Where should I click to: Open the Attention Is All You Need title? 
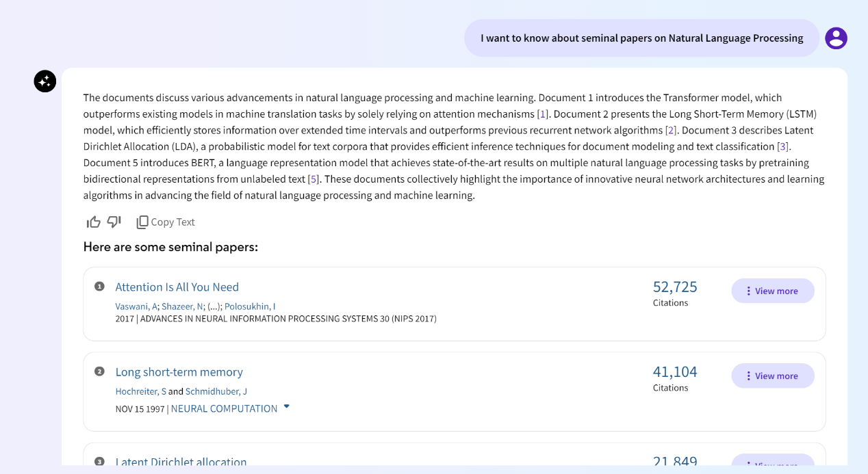tap(177, 287)
